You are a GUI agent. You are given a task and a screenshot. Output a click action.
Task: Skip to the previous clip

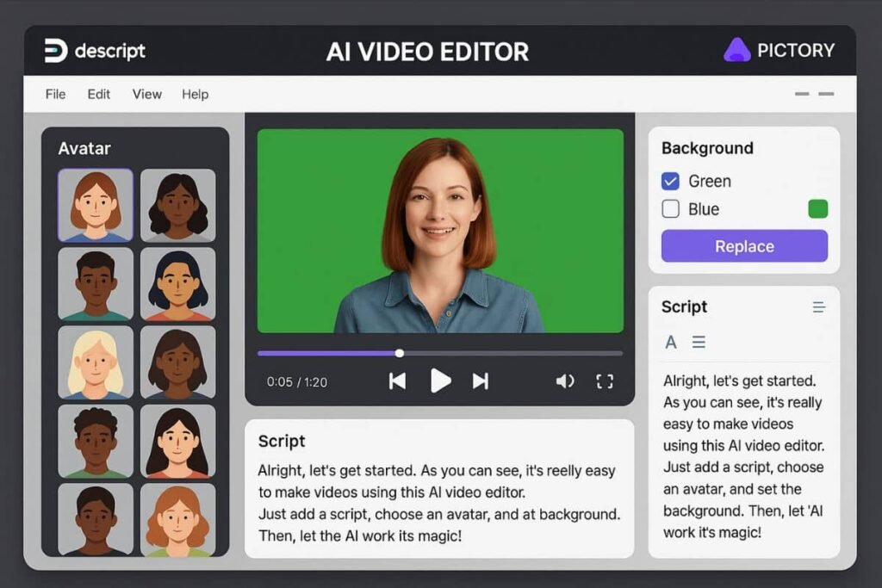(x=397, y=381)
